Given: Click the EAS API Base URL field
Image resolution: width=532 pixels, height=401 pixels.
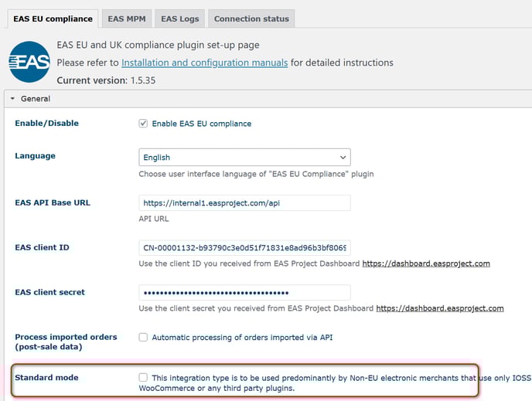Looking at the screenshot, I should pos(244,203).
